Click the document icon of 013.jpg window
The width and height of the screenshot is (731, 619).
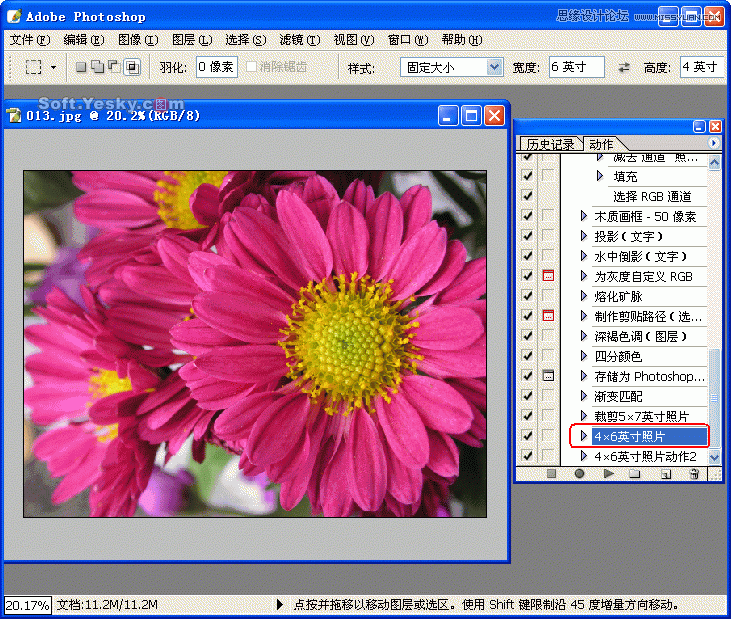14,115
